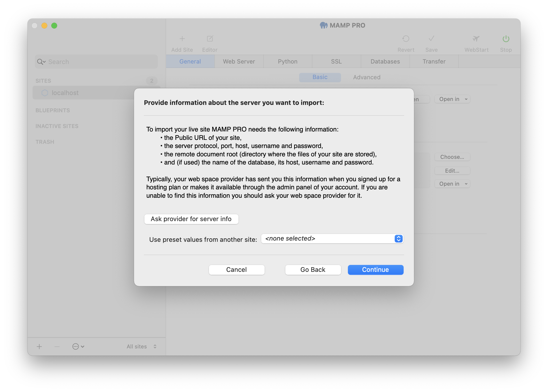Click the green zoom window button
The image size is (548, 392).
(54, 26)
